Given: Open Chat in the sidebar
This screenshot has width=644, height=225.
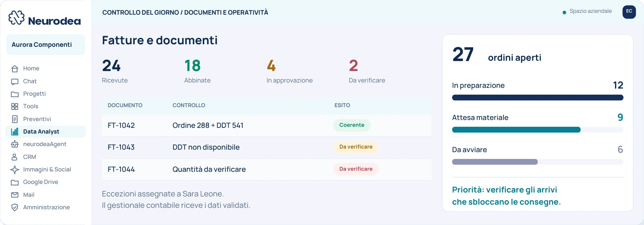Looking at the screenshot, I should coord(46,81).
